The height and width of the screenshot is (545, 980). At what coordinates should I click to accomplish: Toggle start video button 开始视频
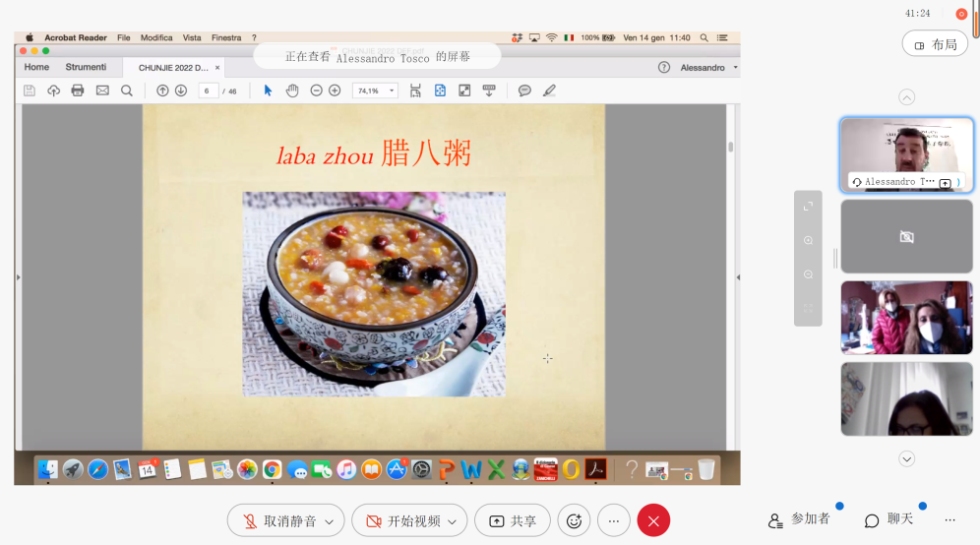tap(403, 520)
